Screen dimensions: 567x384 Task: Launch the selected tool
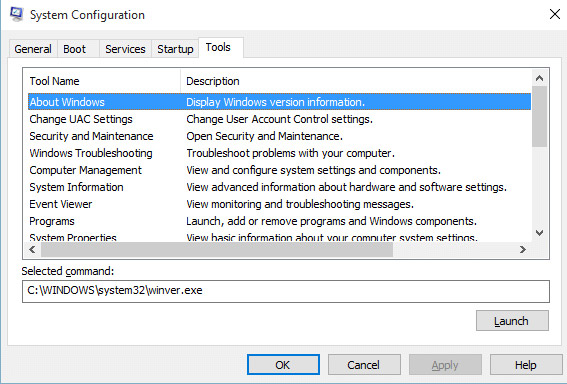click(x=512, y=321)
